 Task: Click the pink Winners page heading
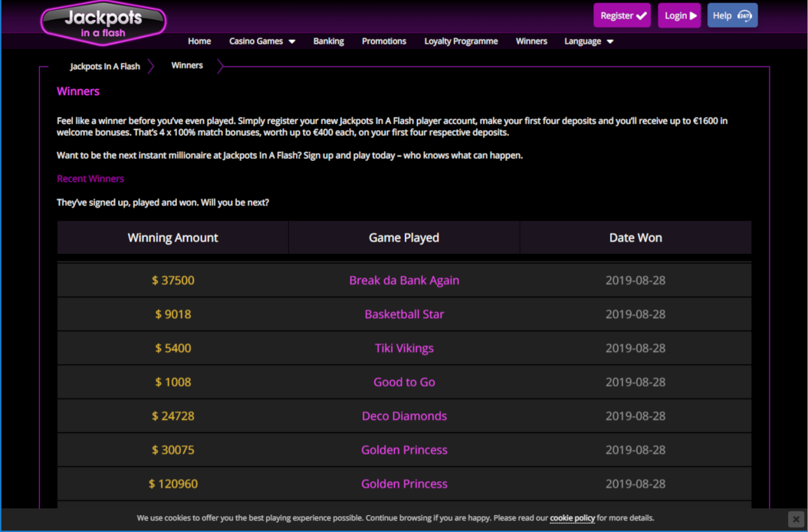(x=78, y=91)
